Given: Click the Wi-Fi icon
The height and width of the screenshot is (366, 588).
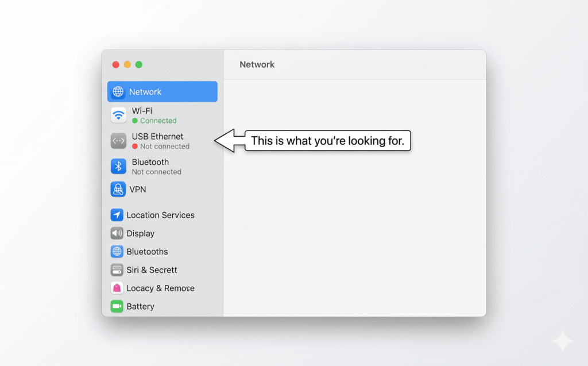Looking at the screenshot, I should pos(118,115).
